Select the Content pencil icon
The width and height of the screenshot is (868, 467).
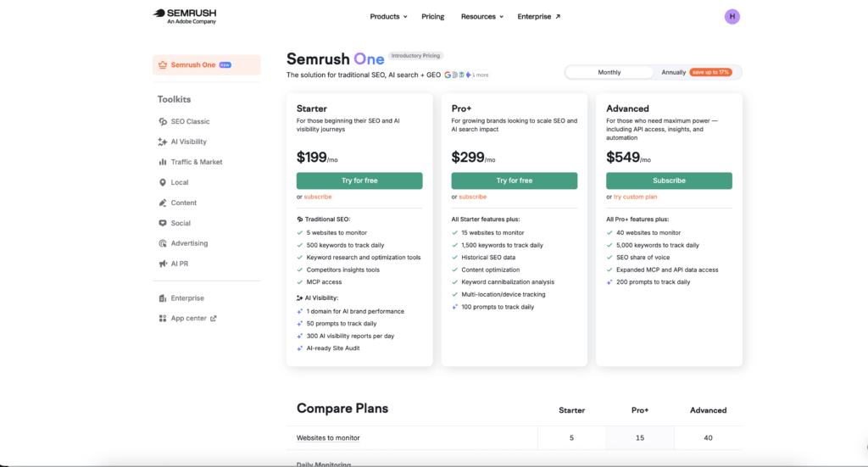(x=163, y=203)
